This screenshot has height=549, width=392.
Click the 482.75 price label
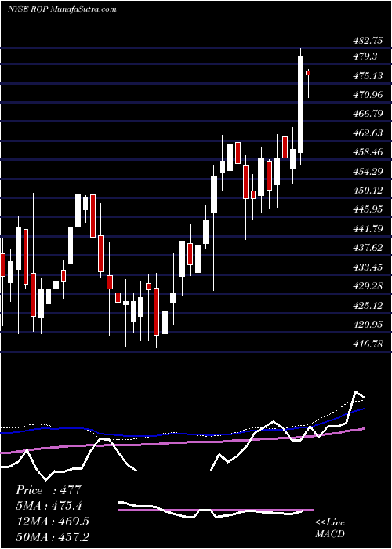tap(368, 41)
